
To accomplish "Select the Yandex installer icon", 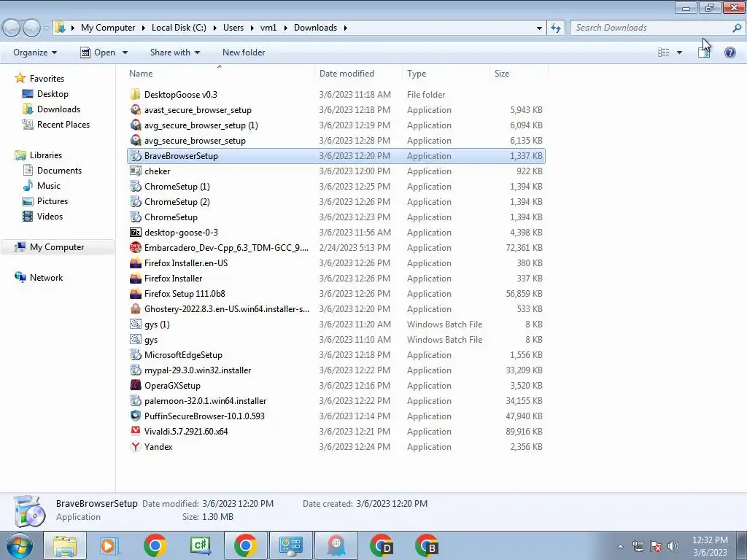I will click(x=136, y=447).
